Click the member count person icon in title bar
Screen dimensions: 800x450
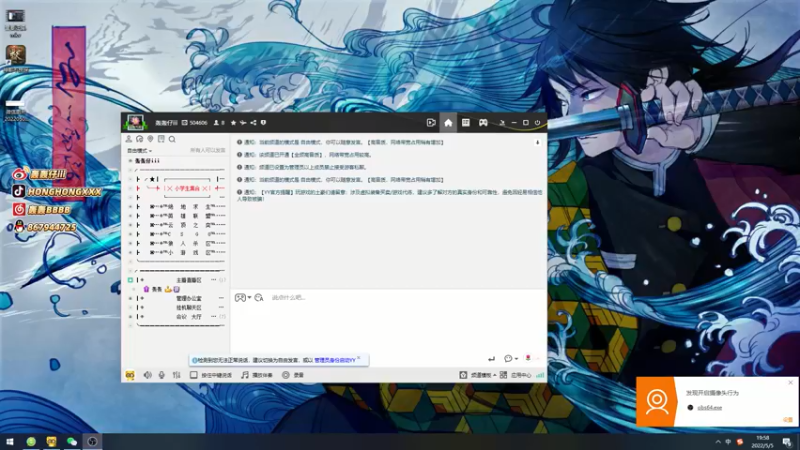(x=216, y=123)
